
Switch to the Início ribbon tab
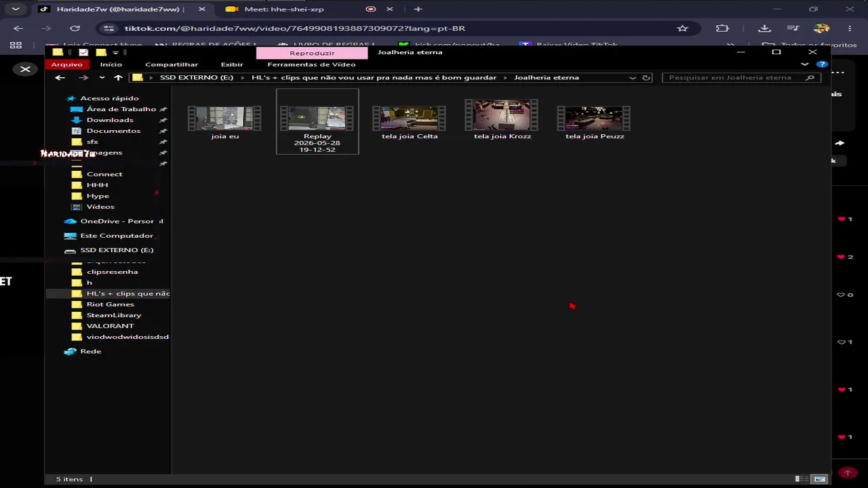click(x=111, y=64)
